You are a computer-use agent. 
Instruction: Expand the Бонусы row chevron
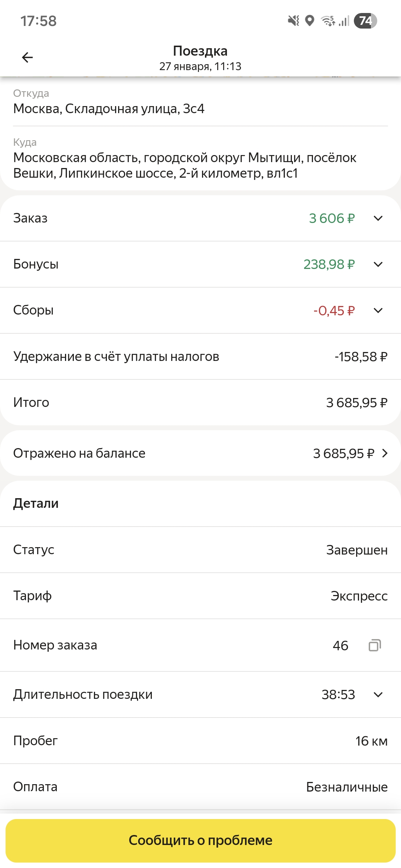[x=378, y=264]
